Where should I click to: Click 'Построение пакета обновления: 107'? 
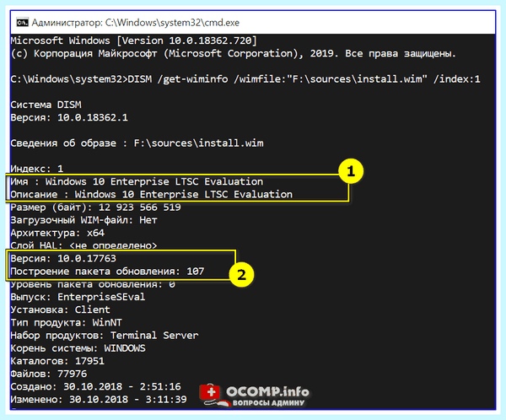[107, 272]
